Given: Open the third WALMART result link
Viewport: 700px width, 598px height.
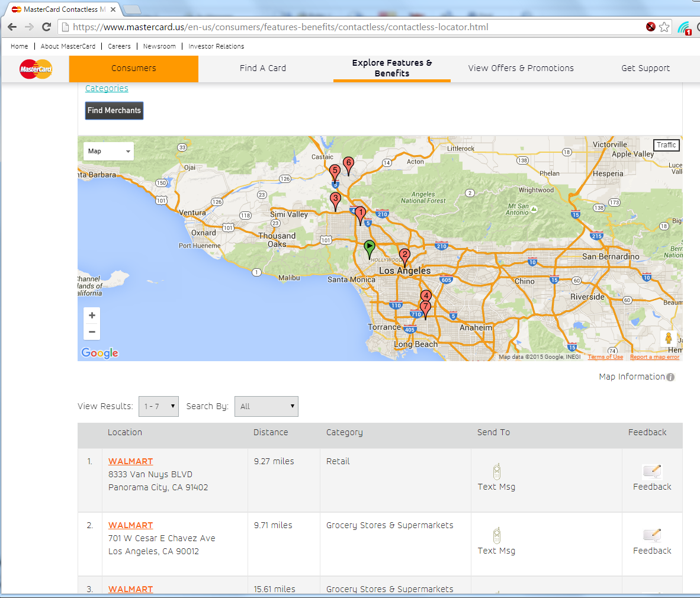Looking at the screenshot, I should [130, 589].
